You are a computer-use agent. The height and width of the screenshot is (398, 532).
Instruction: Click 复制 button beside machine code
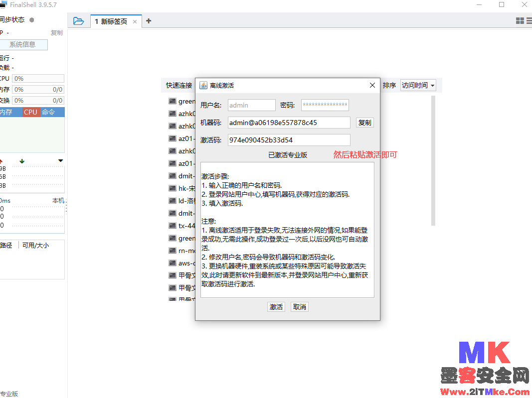[x=365, y=123]
